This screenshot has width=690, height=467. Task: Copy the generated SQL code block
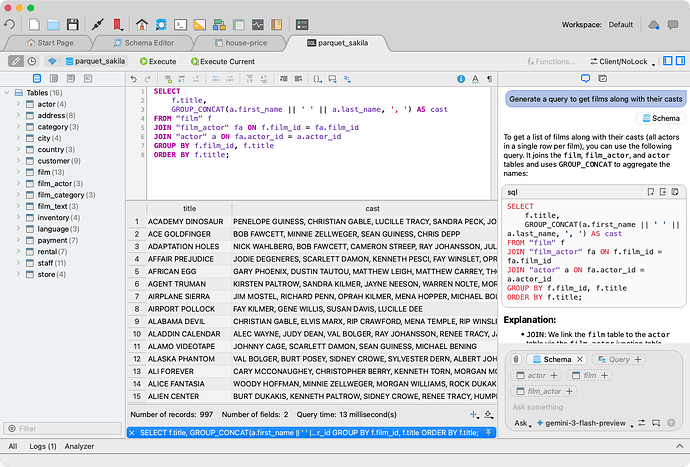675,192
